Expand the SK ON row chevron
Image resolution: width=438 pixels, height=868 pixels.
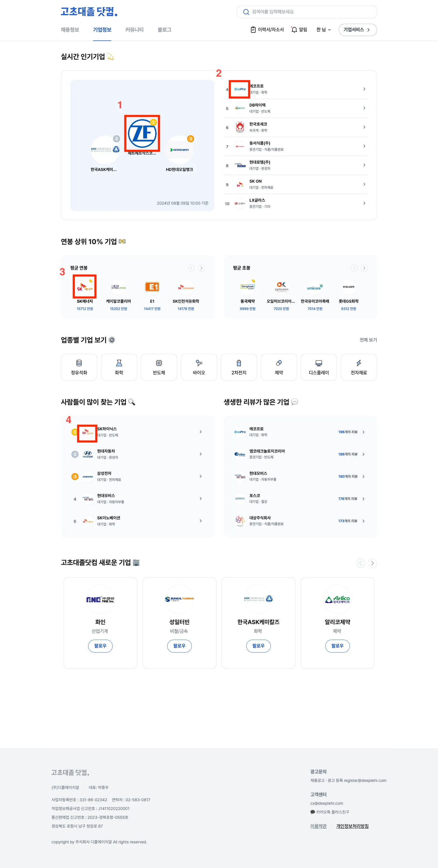point(364,184)
